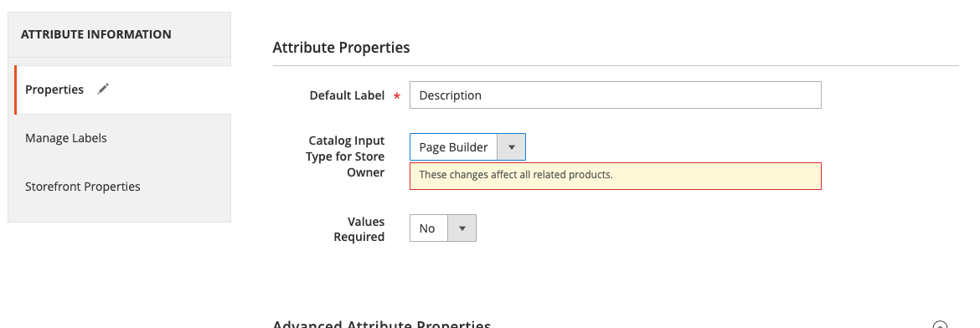Expand the Advanced Attribute Properties section heading
The height and width of the screenshot is (328, 980).
click(x=381, y=325)
